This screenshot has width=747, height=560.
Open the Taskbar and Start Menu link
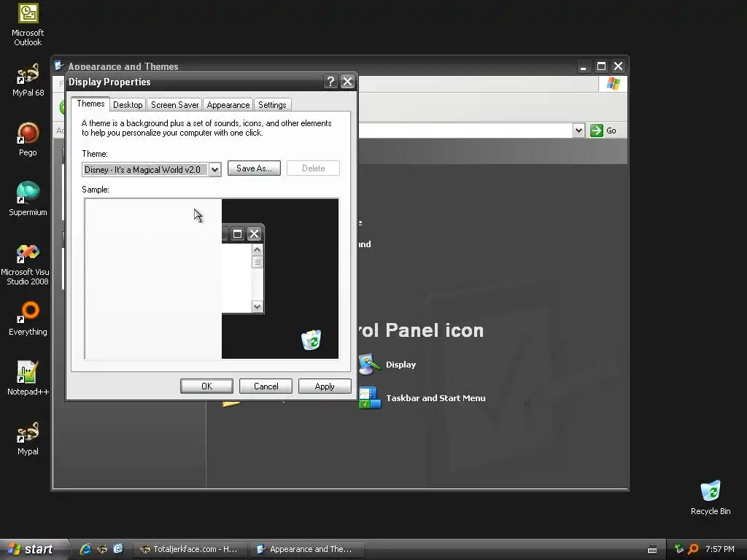[x=436, y=398]
